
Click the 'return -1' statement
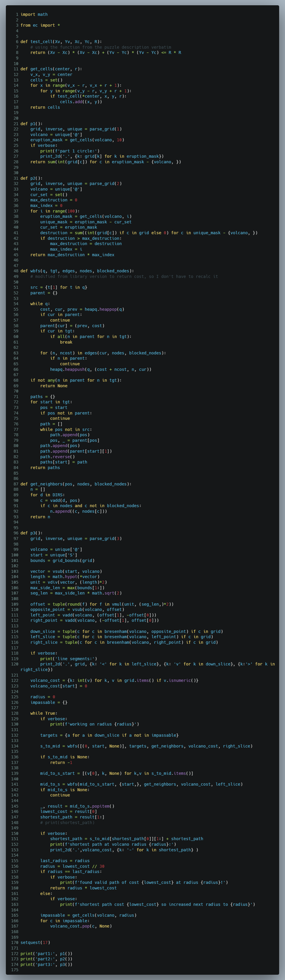[61, 762]
